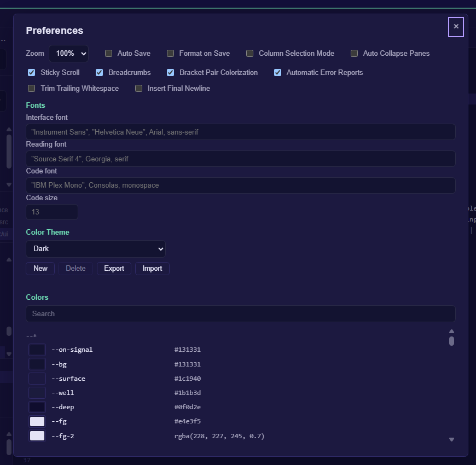Uncheck Automatic Error Reports
Image resolution: width=476 pixels, height=465 pixels.
click(277, 73)
